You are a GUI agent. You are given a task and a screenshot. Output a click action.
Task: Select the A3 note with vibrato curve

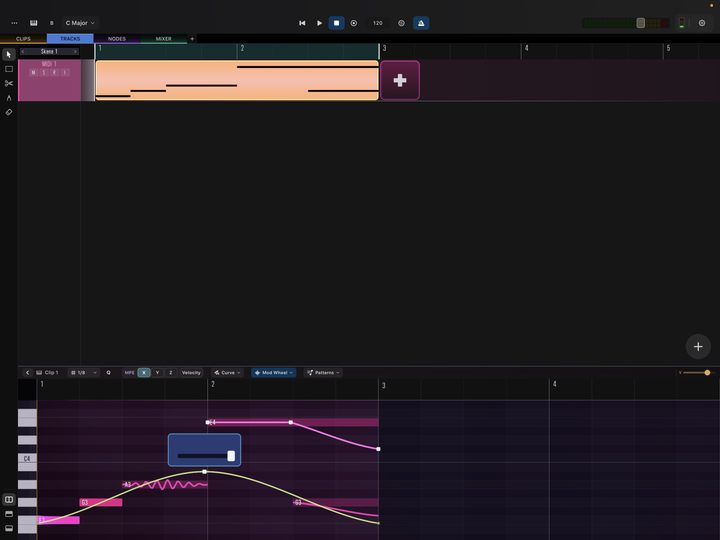pos(164,484)
